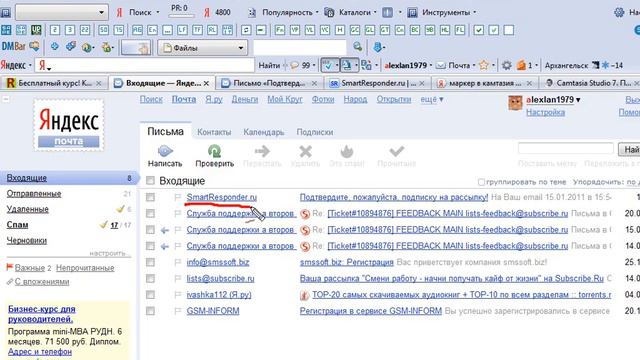Click the Настройка link under username

coord(545,112)
